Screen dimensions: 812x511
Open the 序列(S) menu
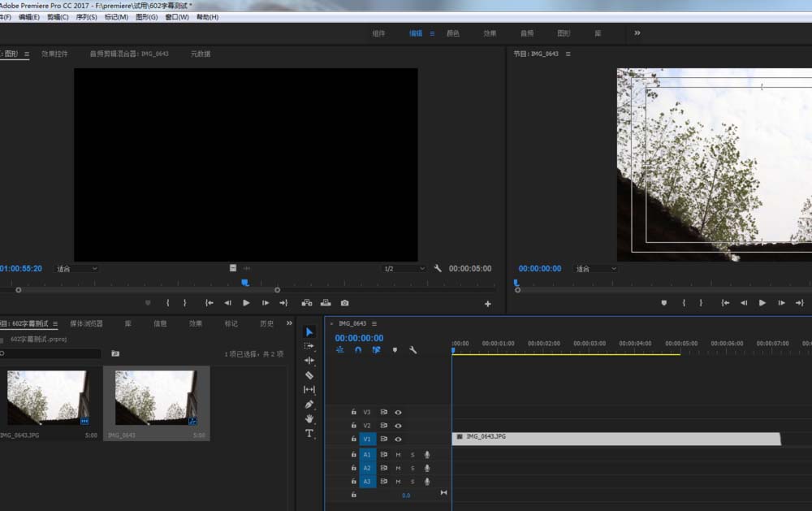click(86, 17)
